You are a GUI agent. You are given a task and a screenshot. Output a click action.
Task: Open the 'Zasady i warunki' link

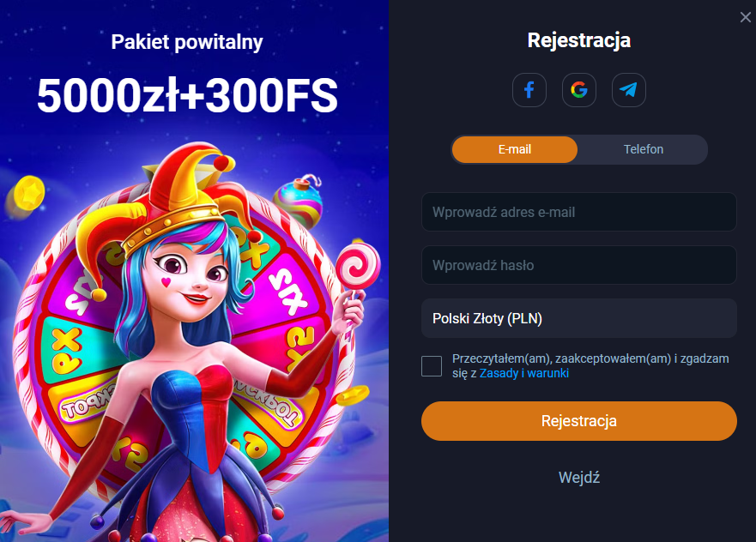click(523, 373)
